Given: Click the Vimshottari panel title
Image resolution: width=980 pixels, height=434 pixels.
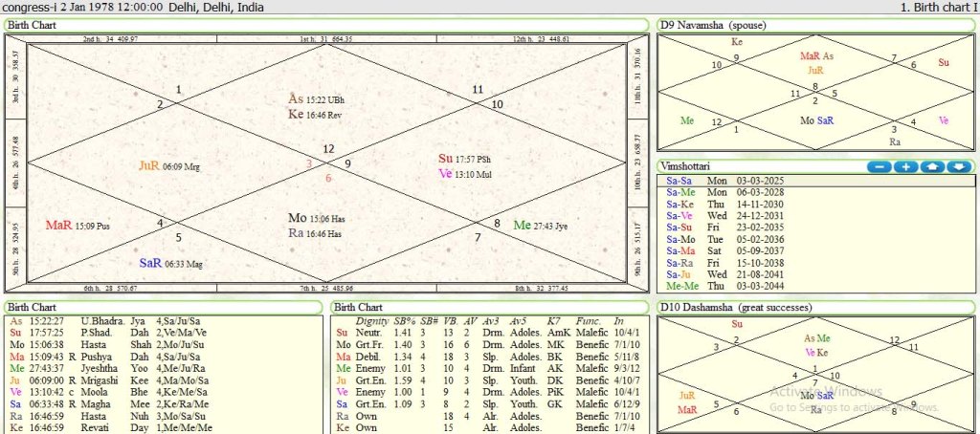Looking at the screenshot, I should 689,166.
